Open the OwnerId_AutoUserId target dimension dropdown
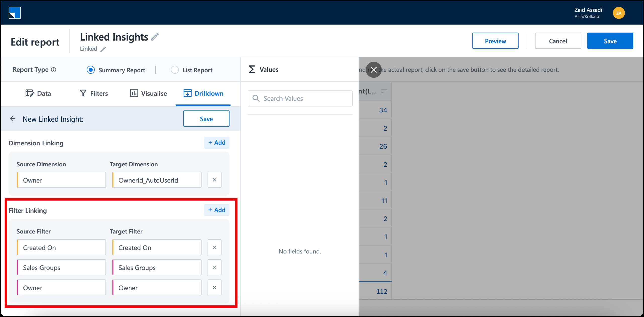The image size is (644, 317). [156, 180]
